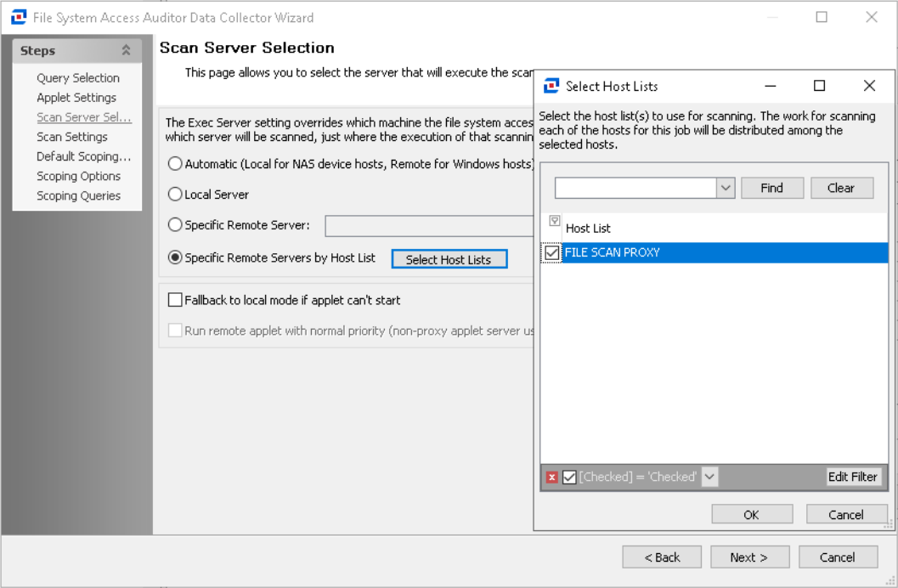Go to the Query Selection step
Image resolution: width=898 pixels, height=588 pixels.
click(x=78, y=78)
